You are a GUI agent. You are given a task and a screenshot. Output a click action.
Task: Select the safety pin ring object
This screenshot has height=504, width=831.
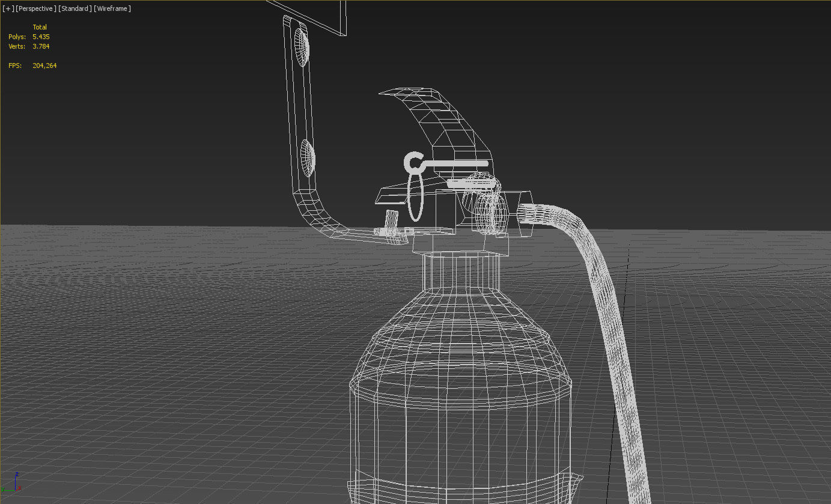click(x=415, y=196)
